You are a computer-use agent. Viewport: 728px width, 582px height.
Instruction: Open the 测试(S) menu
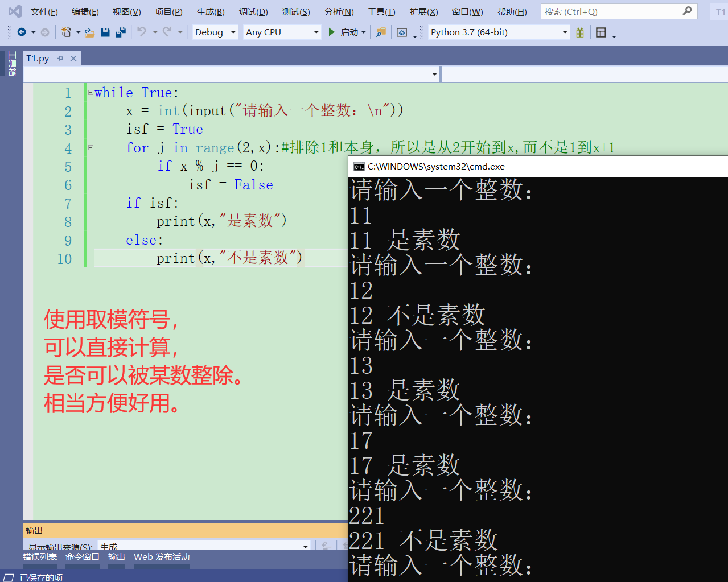coord(296,11)
